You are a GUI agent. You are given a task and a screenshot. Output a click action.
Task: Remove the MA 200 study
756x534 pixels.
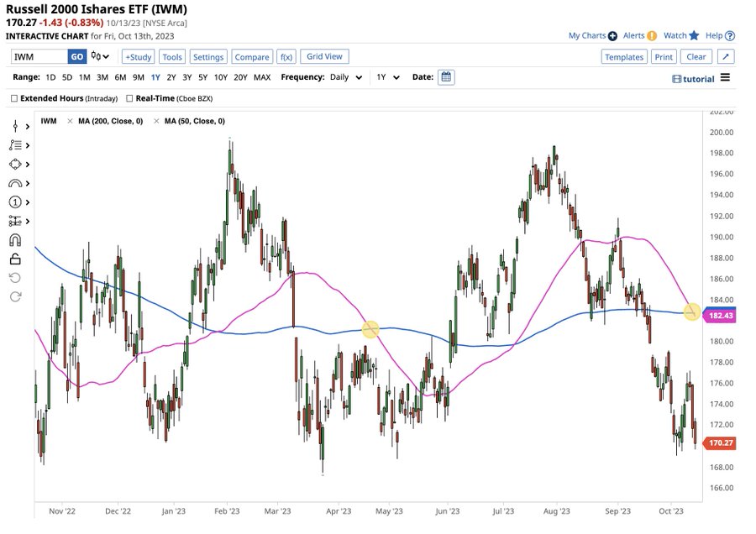coord(70,121)
